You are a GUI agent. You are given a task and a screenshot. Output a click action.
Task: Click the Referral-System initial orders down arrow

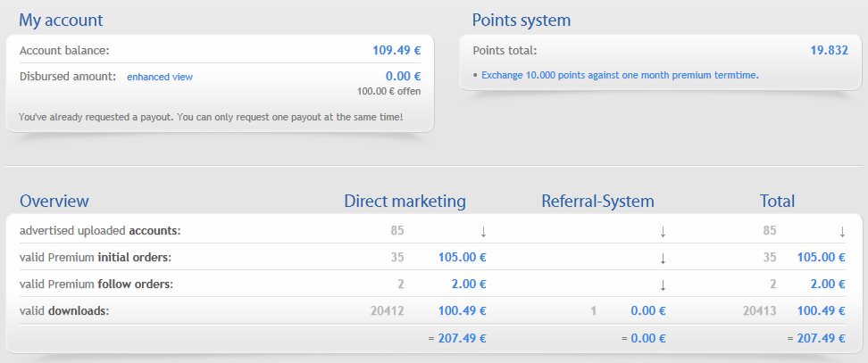click(663, 258)
